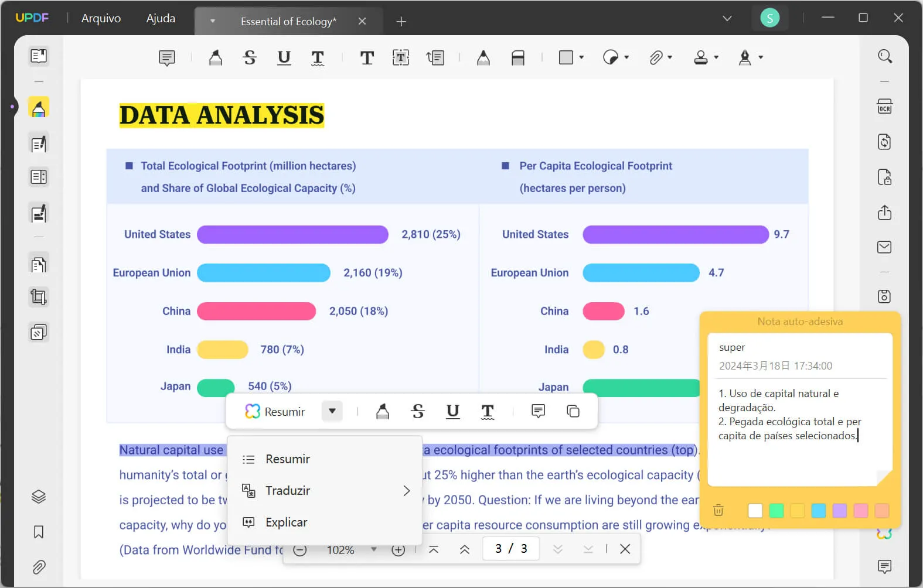Choose Explicar from the AI popup menu
The height and width of the screenshot is (588, 923).
coord(325,522)
